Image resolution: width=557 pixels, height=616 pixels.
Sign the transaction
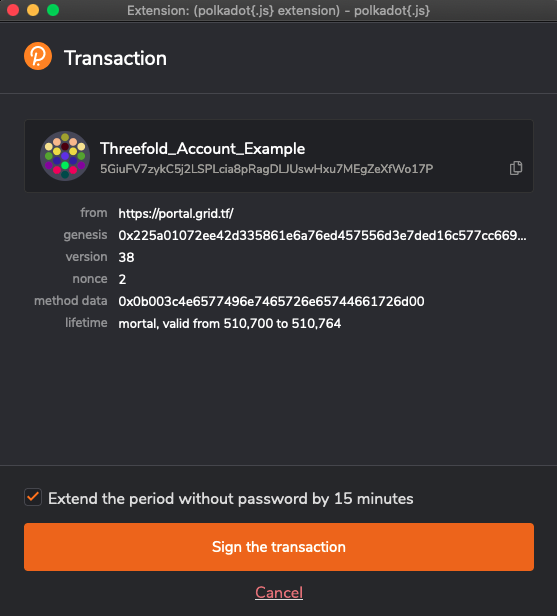[278, 547]
